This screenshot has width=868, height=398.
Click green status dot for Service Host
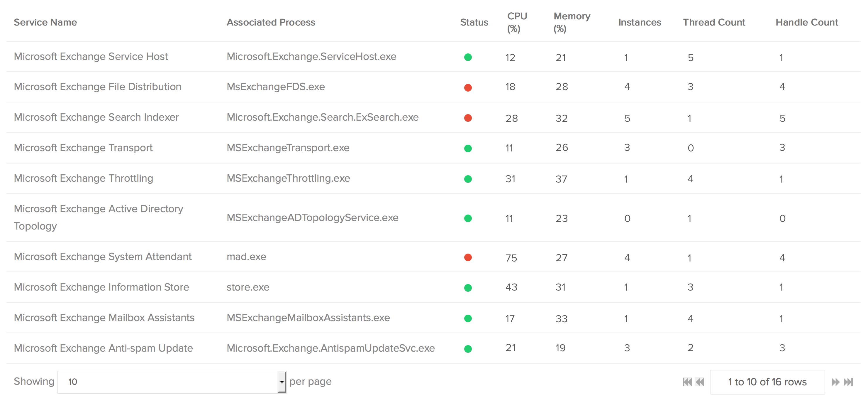point(468,57)
